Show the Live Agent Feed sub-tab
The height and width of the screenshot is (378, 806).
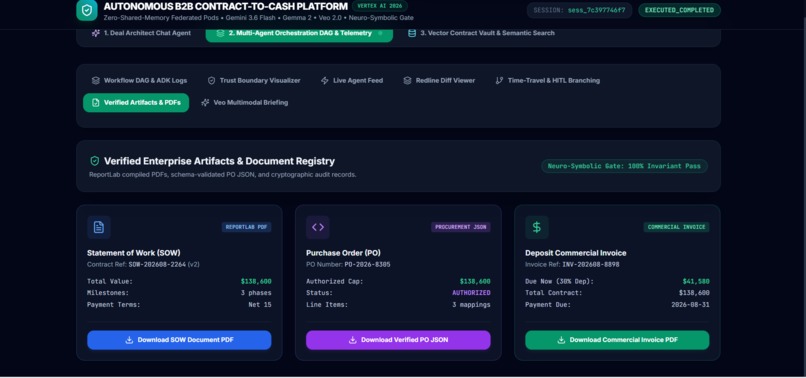pyautogui.click(x=352, y=81)
